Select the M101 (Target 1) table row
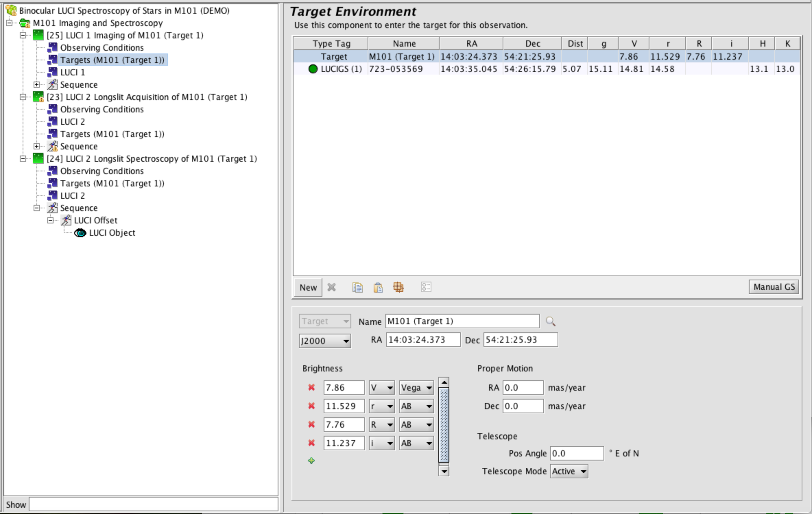Viewport: 812px width, 514px height. point(547,57)
